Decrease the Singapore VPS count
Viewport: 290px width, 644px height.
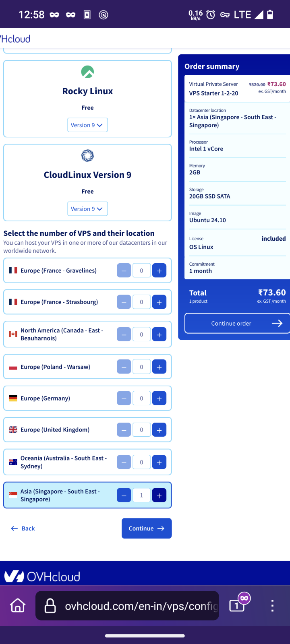coord(124,495)
